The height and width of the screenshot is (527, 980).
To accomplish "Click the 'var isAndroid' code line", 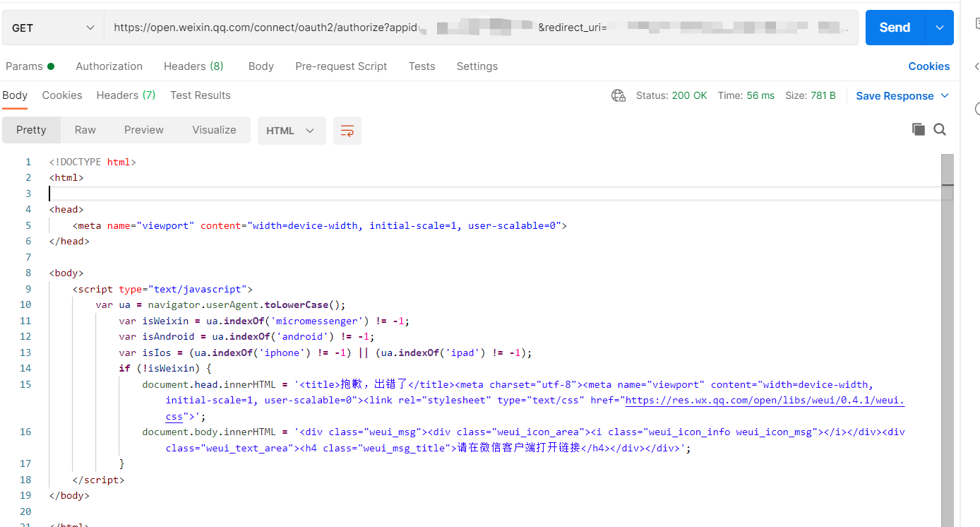I will (247, 337).
